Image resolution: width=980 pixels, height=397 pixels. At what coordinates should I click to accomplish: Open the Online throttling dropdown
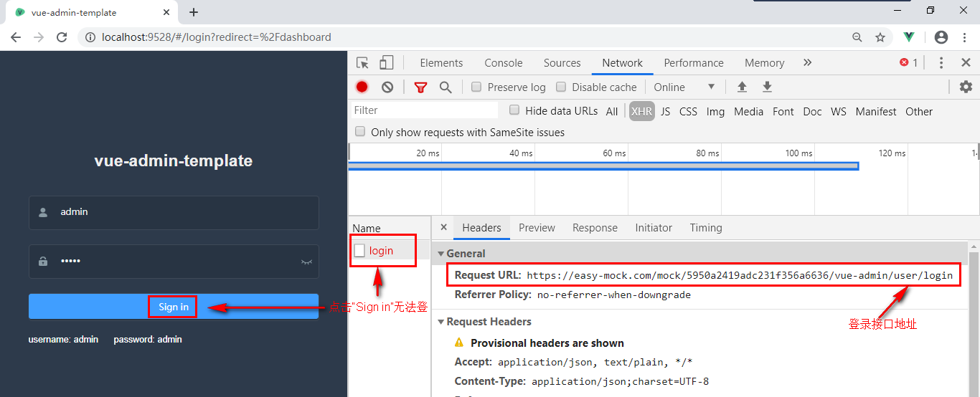click(x=684, y=87)
